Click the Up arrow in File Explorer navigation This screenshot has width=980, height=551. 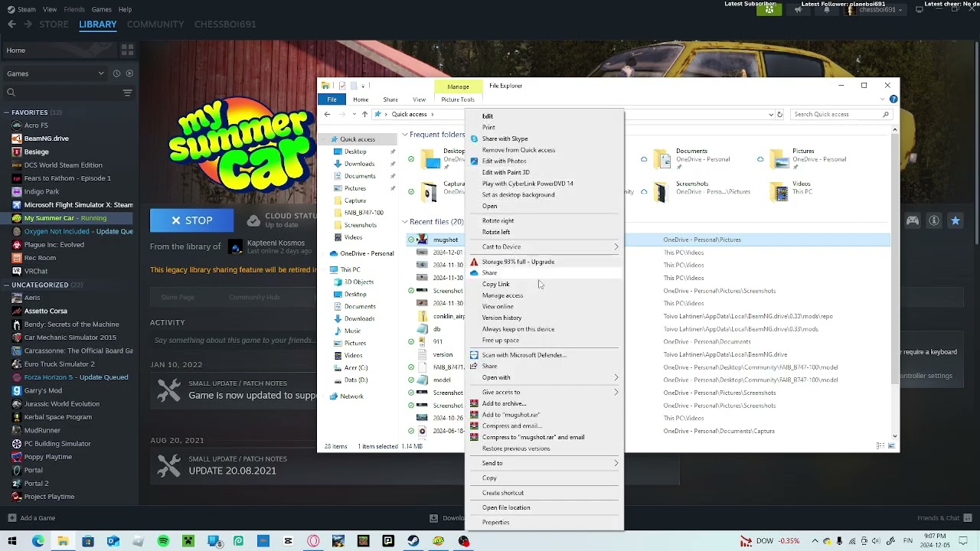(364, 114)
